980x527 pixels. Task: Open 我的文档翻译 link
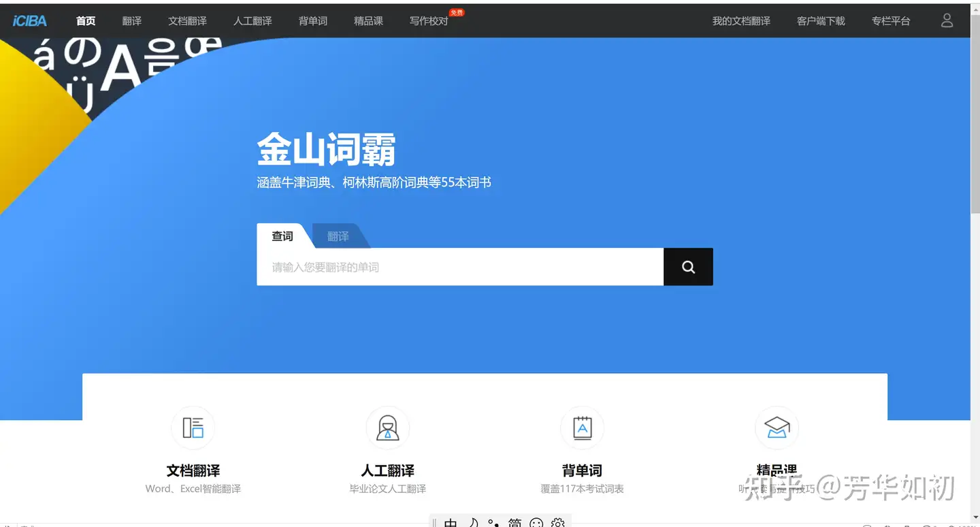740,20
